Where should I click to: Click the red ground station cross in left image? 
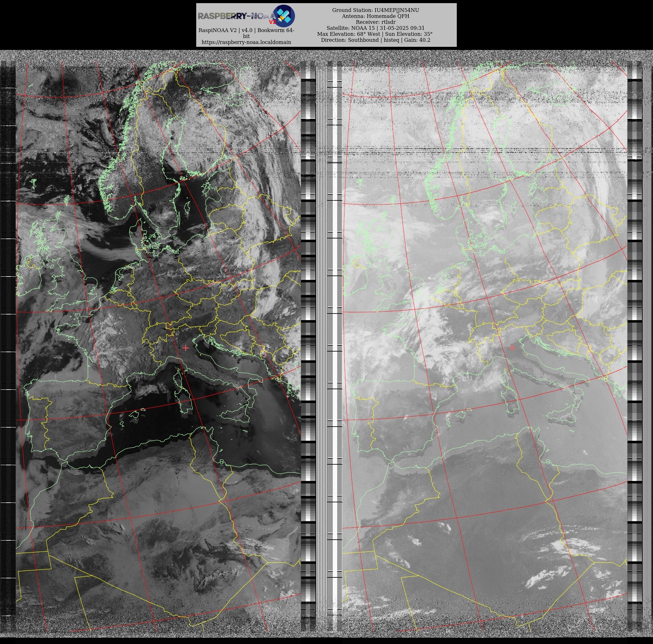[186, 348]
